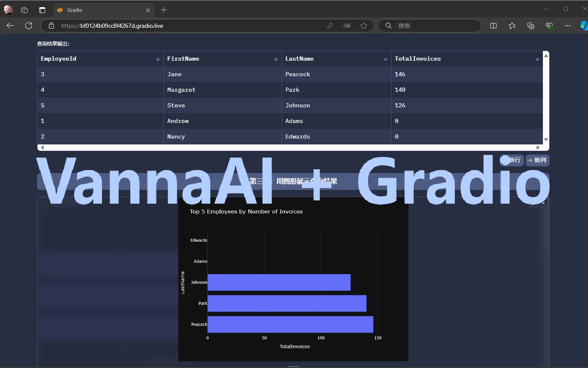588x368 pixels.
Task: Select the Gradio browser tab
Action: [101, 10]
